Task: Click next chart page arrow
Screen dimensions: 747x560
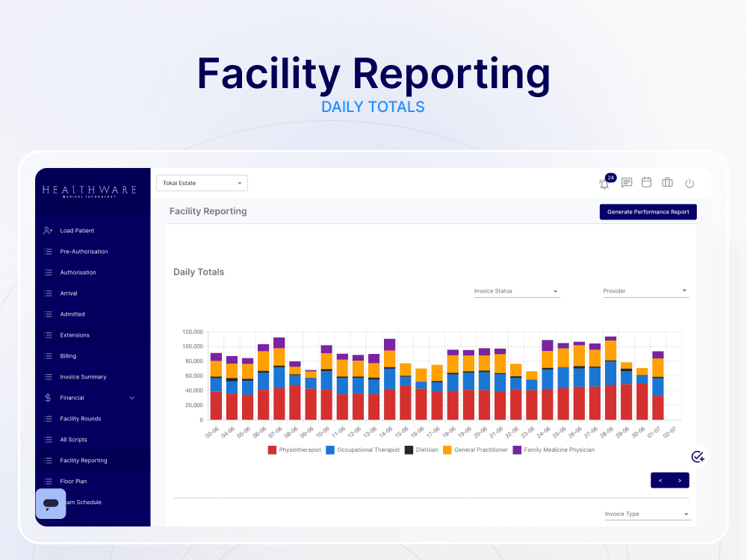Action: (680, 480)
